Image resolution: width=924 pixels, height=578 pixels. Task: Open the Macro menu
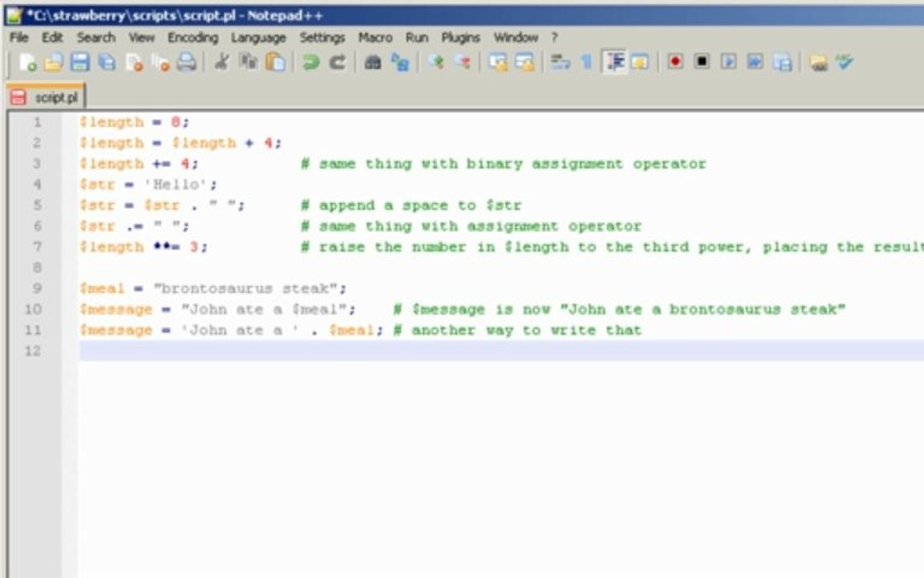(x=375, y=37)
